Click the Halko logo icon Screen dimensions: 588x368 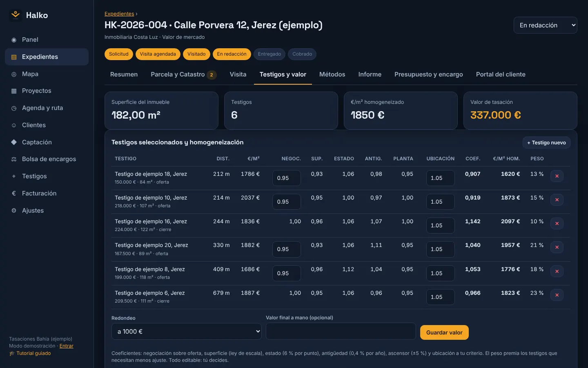click(x=16, y=15)
